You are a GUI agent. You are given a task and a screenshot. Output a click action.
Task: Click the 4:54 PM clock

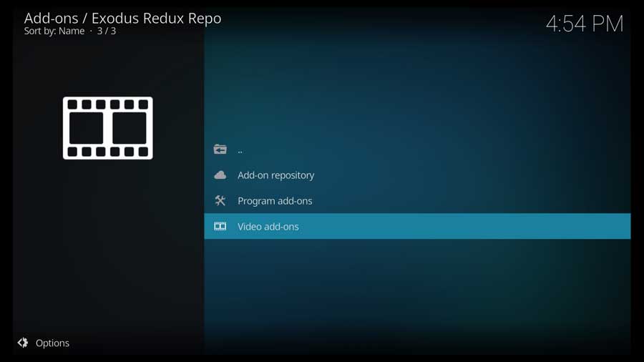coord(585,24)
